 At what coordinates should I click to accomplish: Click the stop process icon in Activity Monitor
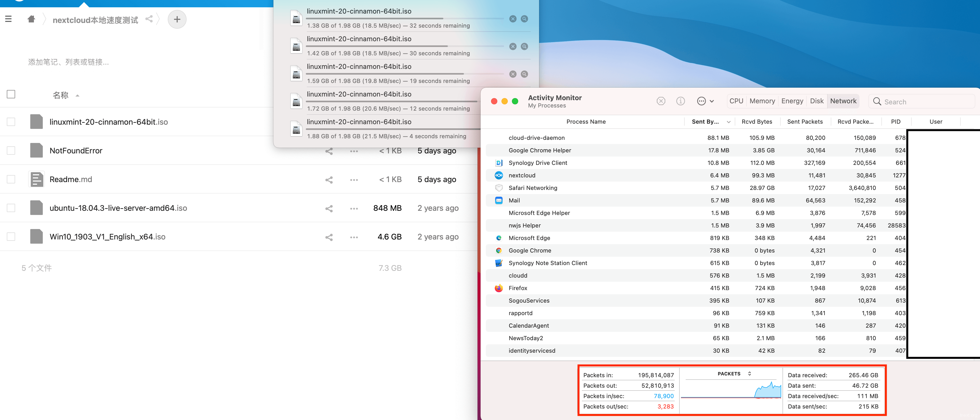661,101
